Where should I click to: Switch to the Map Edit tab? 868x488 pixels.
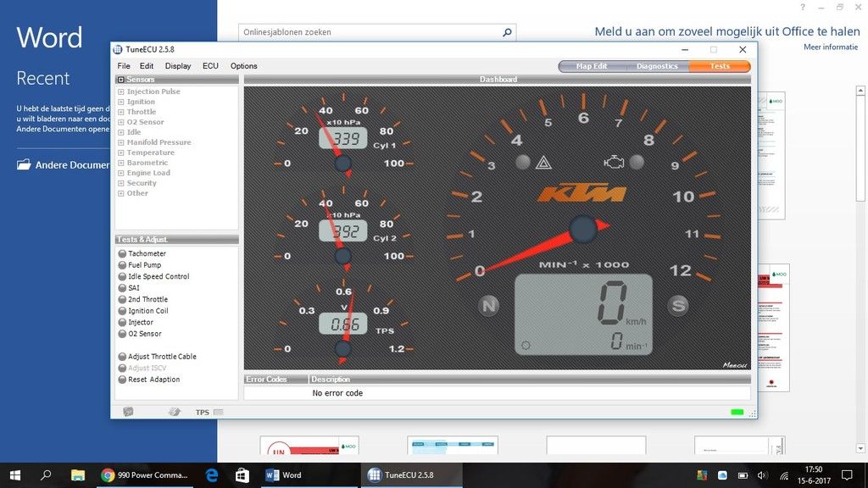tap(591, 66)
